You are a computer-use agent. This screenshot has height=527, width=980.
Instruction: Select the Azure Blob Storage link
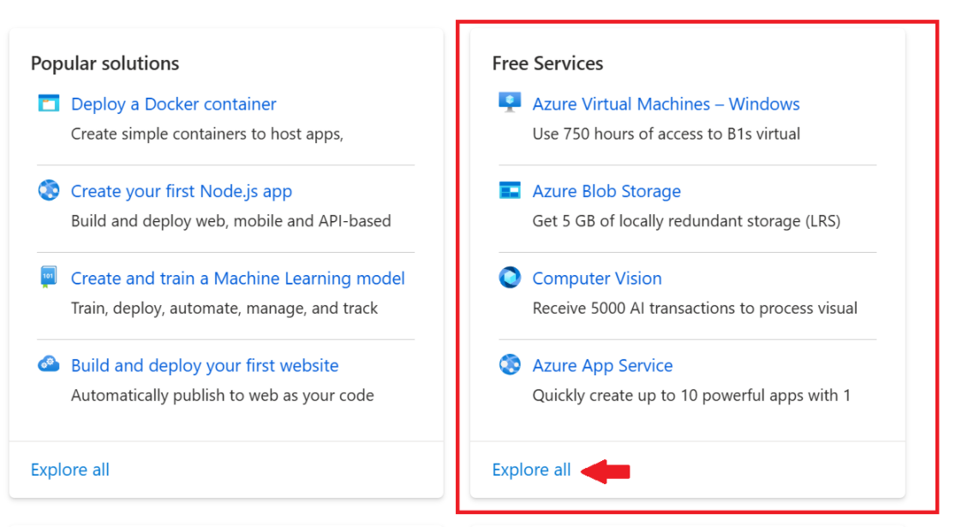click(606, 191)
